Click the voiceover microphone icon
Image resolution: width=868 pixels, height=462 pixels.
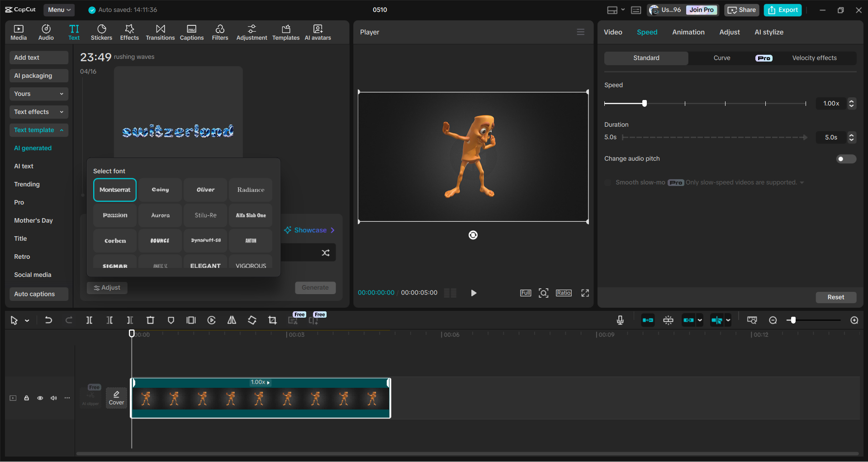click(x=620, y=320)
